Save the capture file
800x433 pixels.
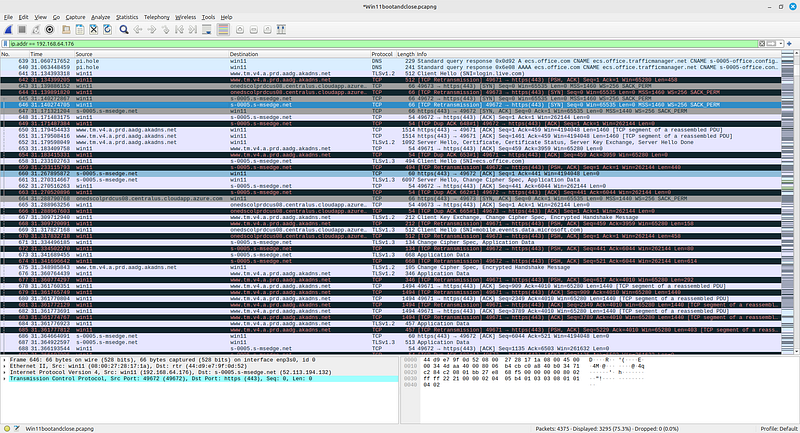[x=80, y=30]
